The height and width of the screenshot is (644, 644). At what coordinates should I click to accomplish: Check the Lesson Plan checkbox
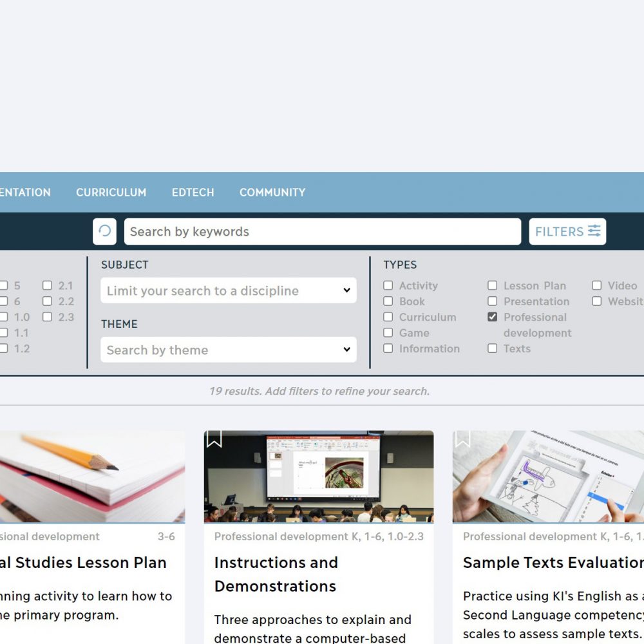coord(492,285)
